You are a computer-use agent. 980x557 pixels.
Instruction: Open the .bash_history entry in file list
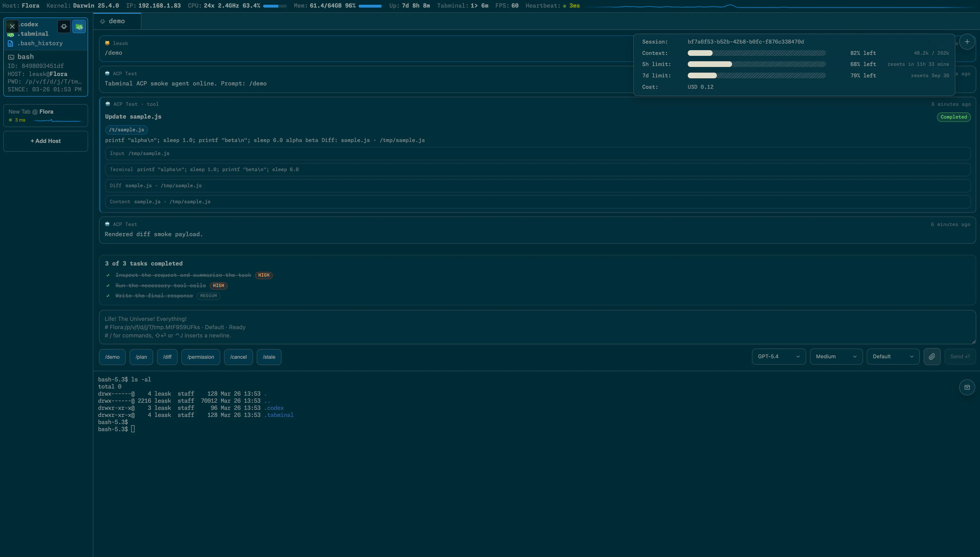pos(40,44)
